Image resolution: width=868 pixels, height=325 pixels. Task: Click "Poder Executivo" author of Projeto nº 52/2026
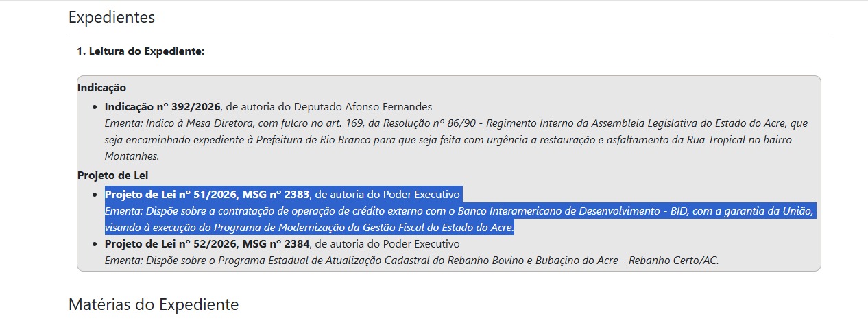(421, 244)
